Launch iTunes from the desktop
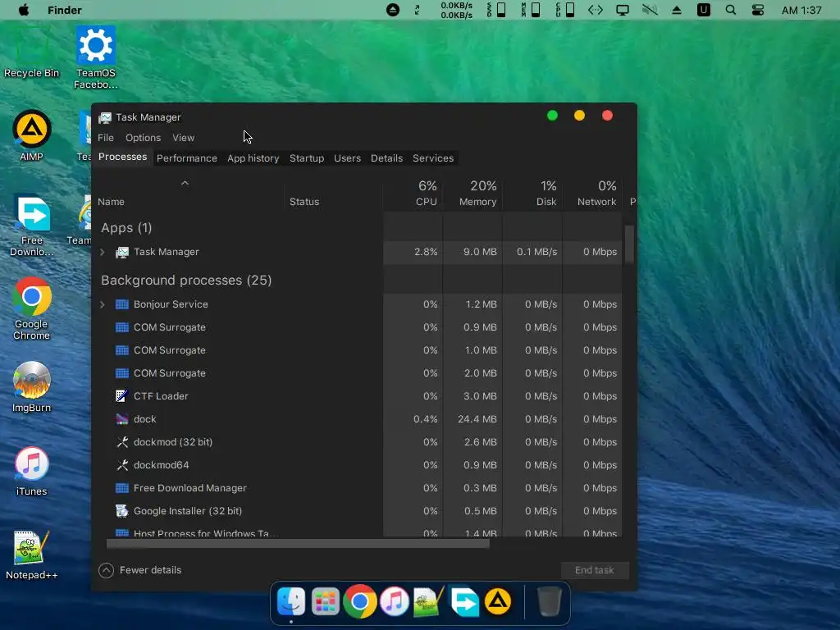This screenshot has width=840, height=630. (32, 471)
